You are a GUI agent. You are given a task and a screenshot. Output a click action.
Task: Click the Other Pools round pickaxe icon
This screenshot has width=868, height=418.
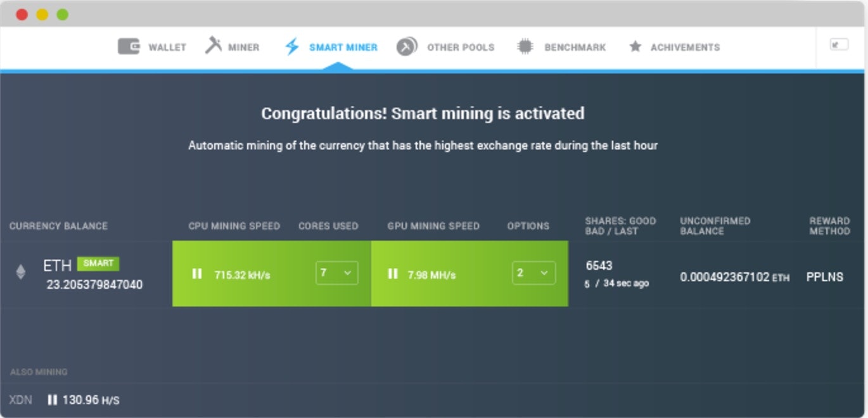pos(407,47)
